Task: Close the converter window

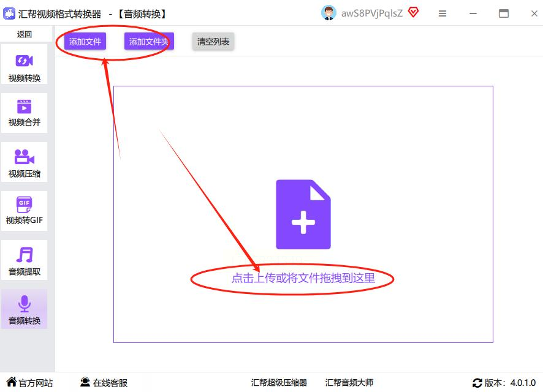Action: pos(534,13)
